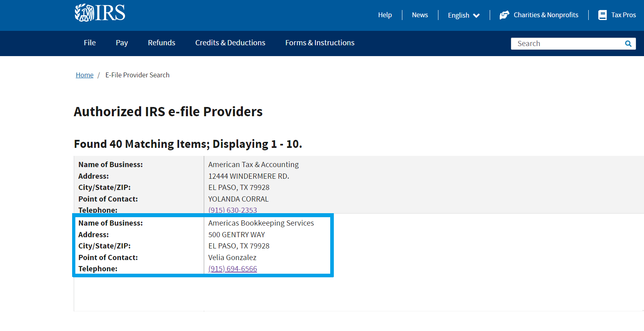Viewport: 644px width, 331px height.
Task: Open the Credits & Deductions menu
Action: coord(230,43)
